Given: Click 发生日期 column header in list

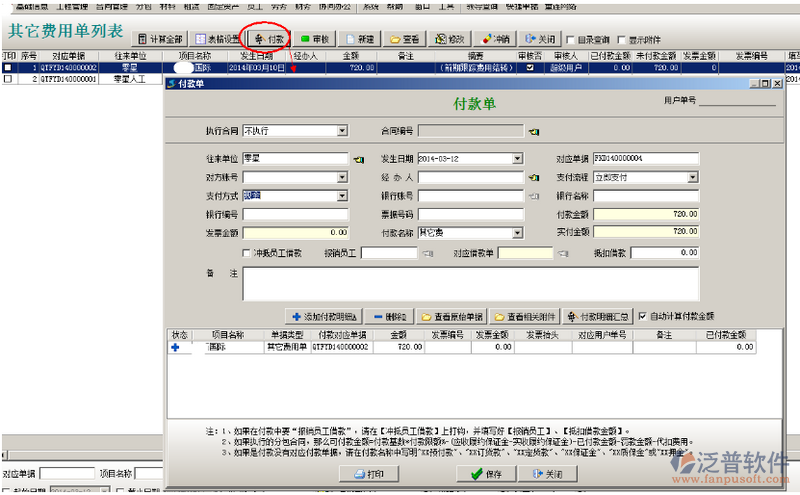Looking at the screenshot, I should [x=257, y=56].
